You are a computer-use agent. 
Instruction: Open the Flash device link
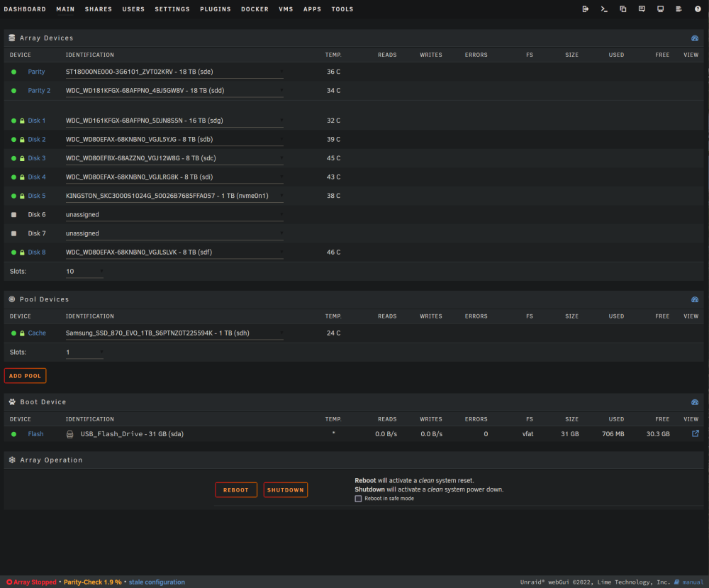coord(35,434)
